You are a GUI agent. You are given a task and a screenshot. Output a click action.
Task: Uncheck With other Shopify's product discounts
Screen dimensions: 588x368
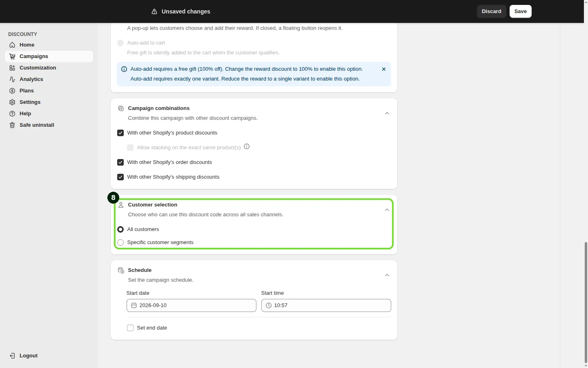pos(120,133)
